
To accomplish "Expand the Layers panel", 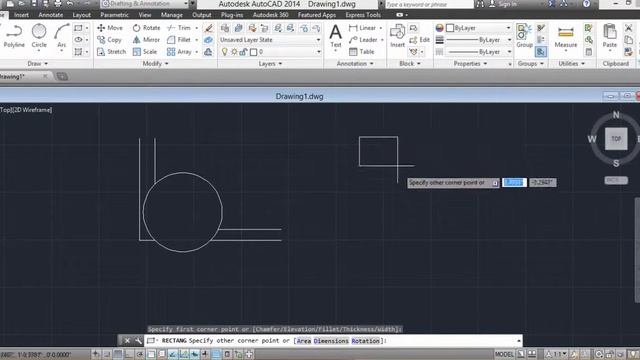I will pos(270,64).
